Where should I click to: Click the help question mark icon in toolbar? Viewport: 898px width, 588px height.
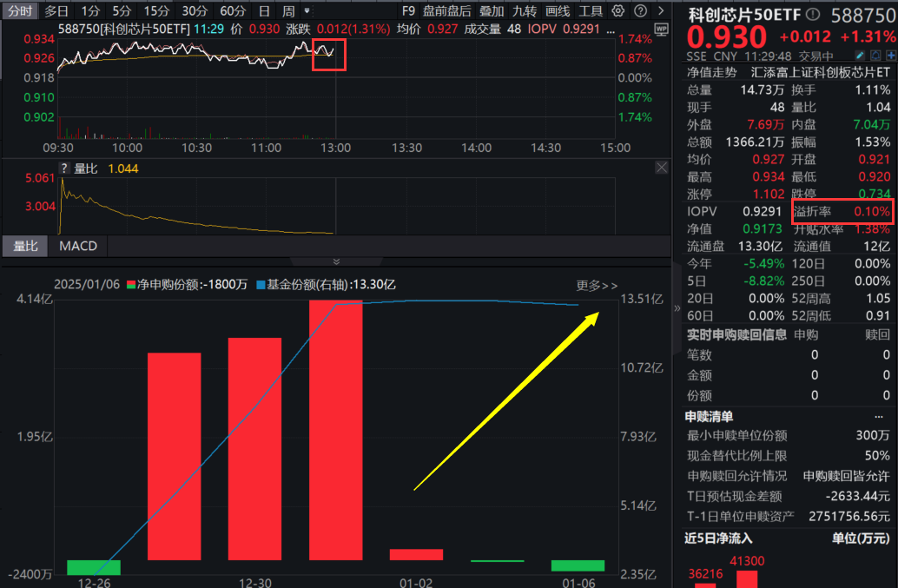pyautogui.click(x=639, y=11)
